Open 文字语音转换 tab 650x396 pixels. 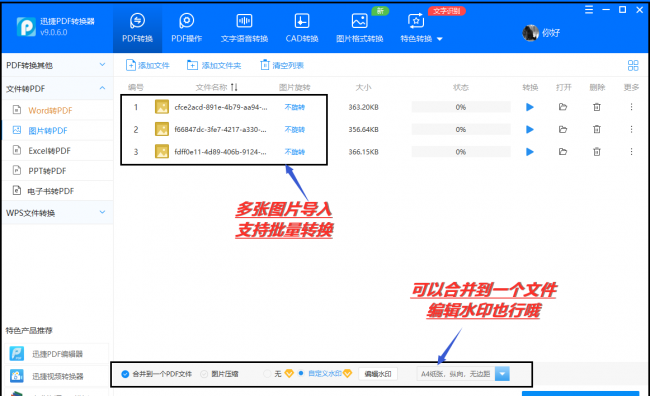tap(244, 29)
